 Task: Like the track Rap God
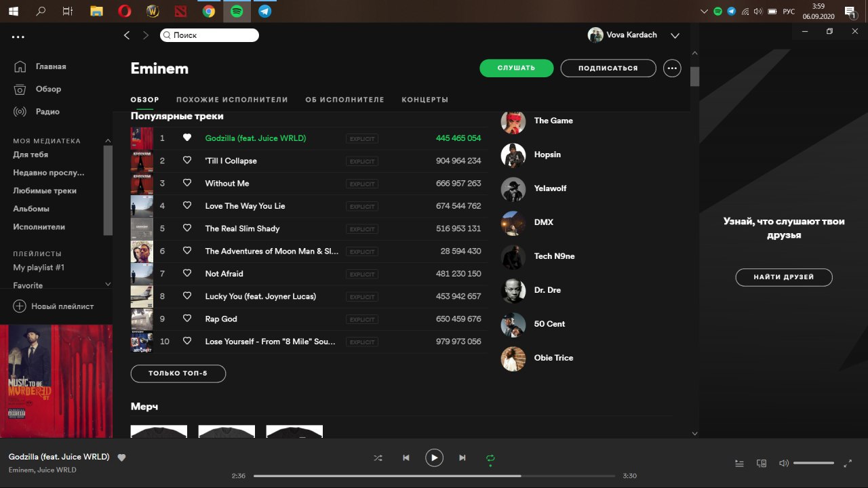tap(187, 319)
